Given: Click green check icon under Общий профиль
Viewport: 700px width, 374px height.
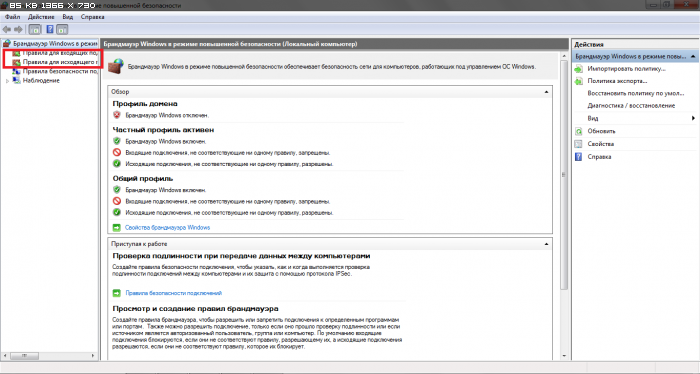Looking at the screenshot, I should pyautogui.click(x=117, y=212).
